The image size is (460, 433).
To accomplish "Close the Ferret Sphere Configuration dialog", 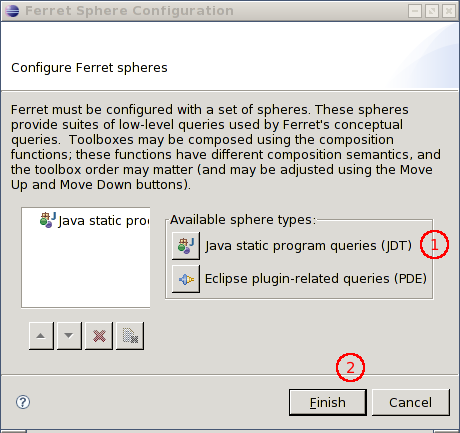I will point(449,11).
